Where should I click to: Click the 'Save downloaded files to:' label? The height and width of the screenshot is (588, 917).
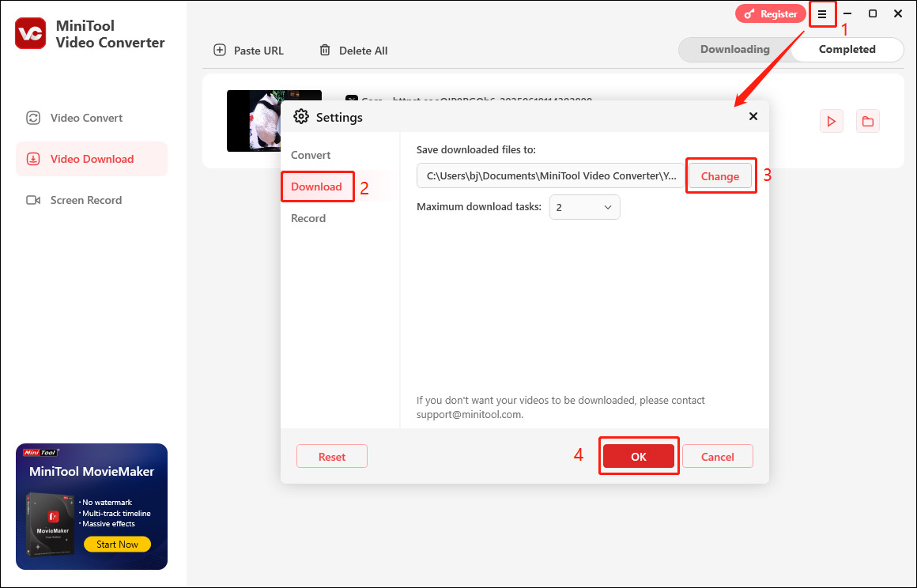click(476, 149)
